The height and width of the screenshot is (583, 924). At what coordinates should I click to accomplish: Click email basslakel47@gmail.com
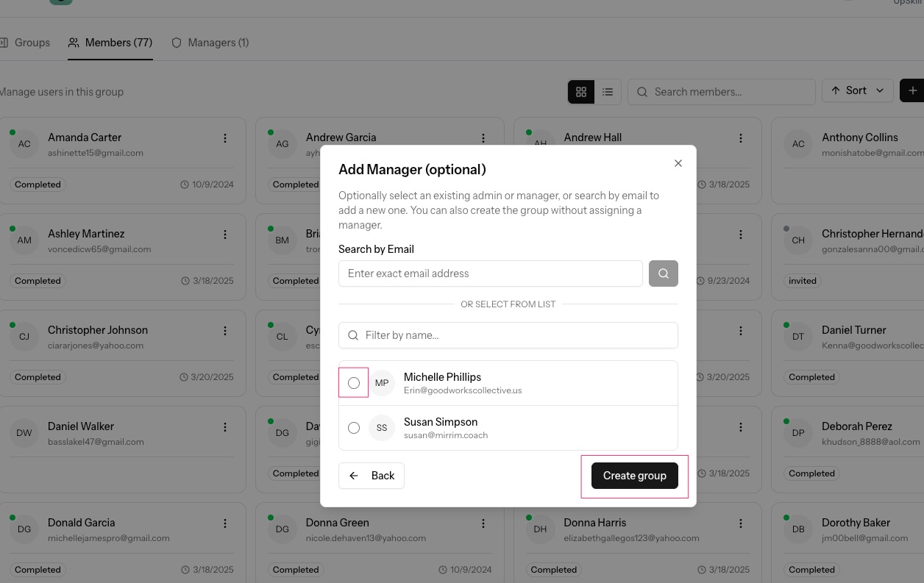tap(96, 442)
